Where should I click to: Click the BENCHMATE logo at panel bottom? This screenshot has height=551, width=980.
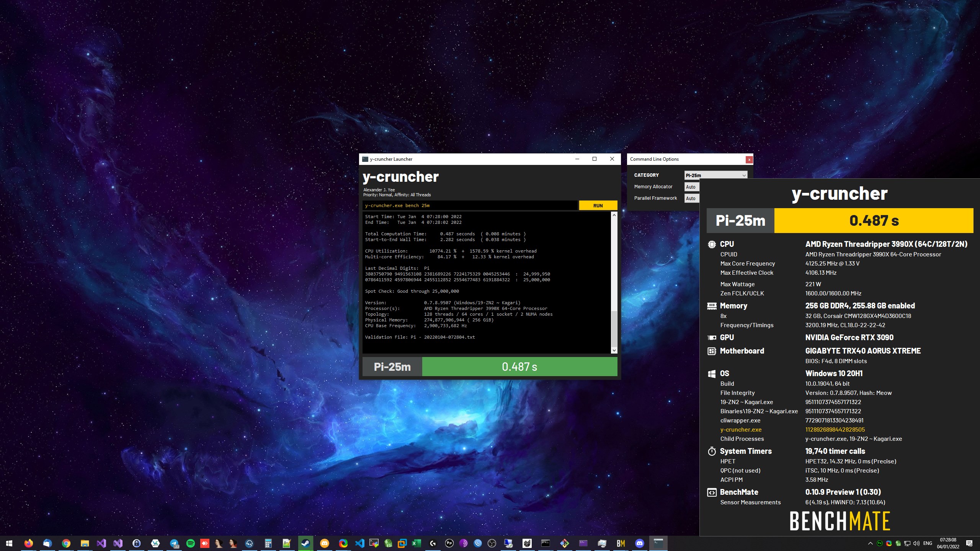840,521
